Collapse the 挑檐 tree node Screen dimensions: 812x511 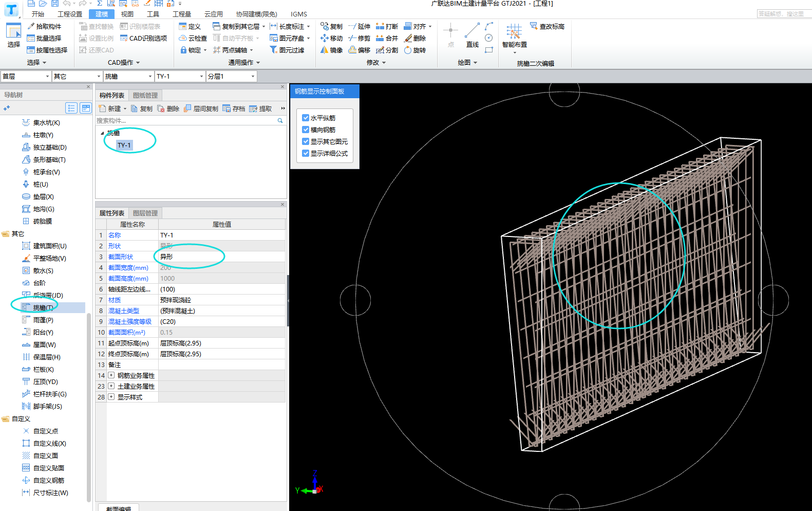(x=102, y=133)
